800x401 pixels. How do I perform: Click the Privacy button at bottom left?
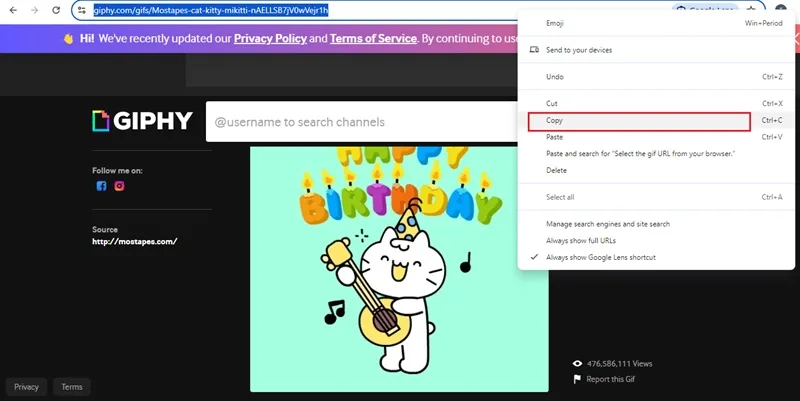click(26, 387)
